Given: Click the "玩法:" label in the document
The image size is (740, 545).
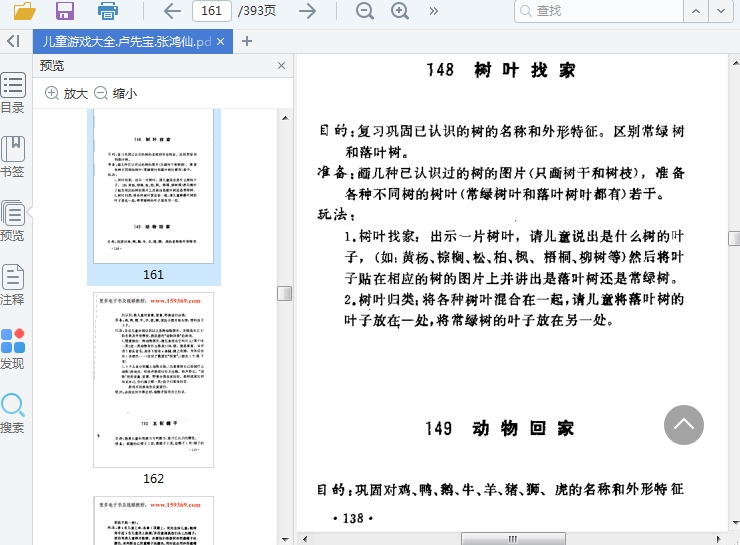Looking at the screenshot, I should (336, 215).
